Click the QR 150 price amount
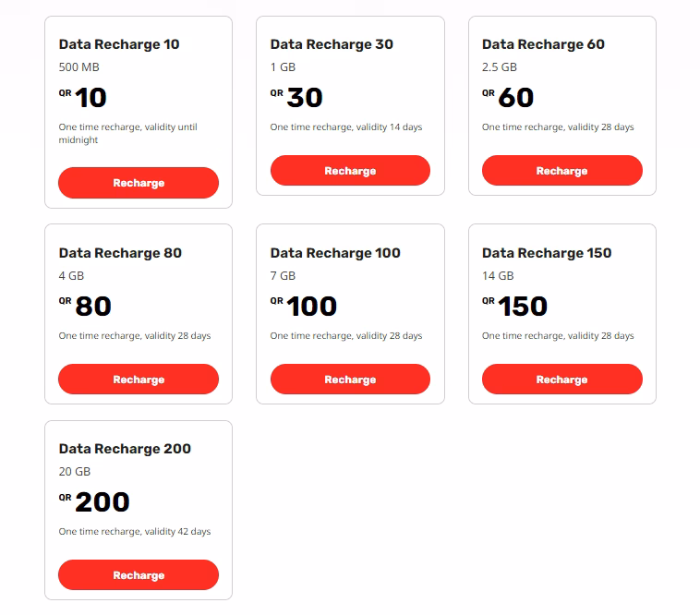This screenshot has height=615, width=700. (523, 307)
